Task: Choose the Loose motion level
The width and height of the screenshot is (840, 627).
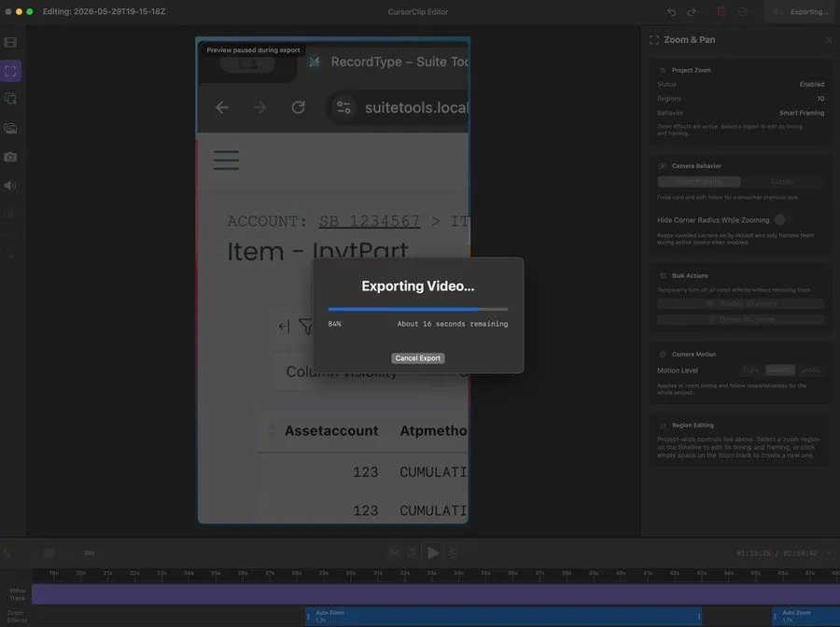Action: [x=809, y=370]
